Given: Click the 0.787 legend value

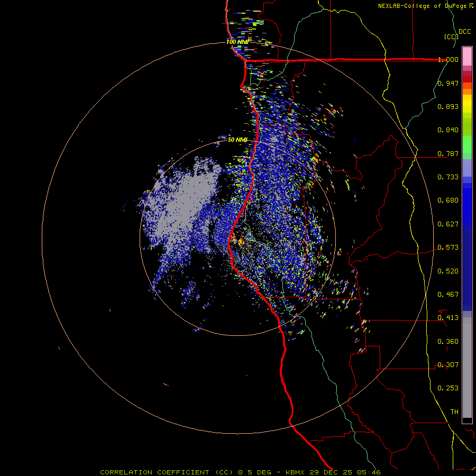Looking at the screenshot, I should pos(448,153).
